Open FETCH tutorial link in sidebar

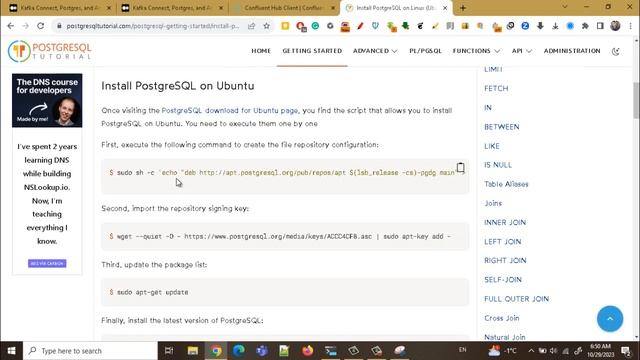496,89
